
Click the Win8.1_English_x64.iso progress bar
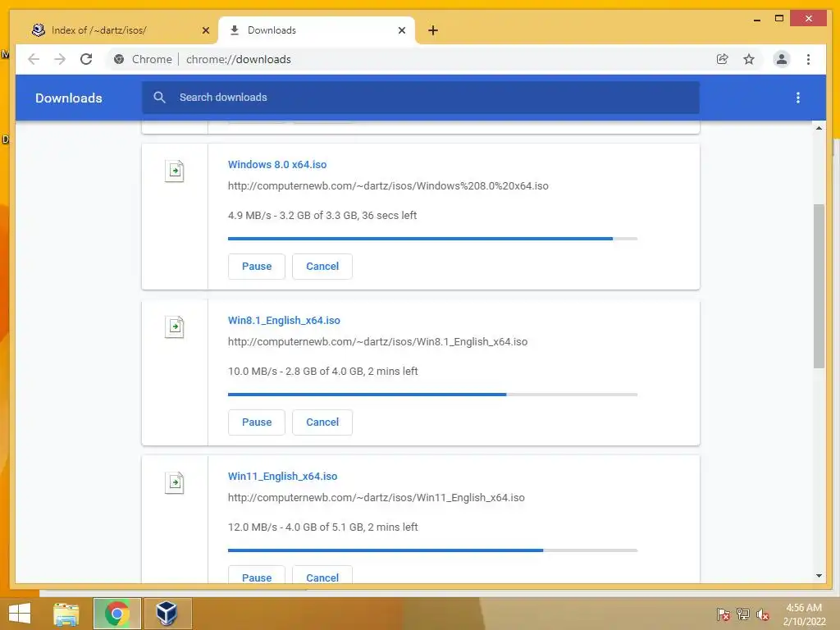[x=432, y=395]
